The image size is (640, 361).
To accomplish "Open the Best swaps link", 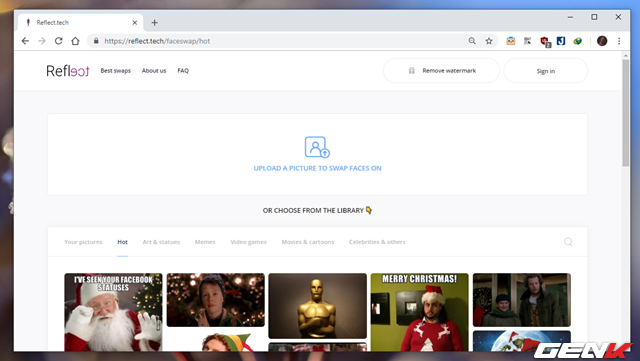I will [116, 71].
